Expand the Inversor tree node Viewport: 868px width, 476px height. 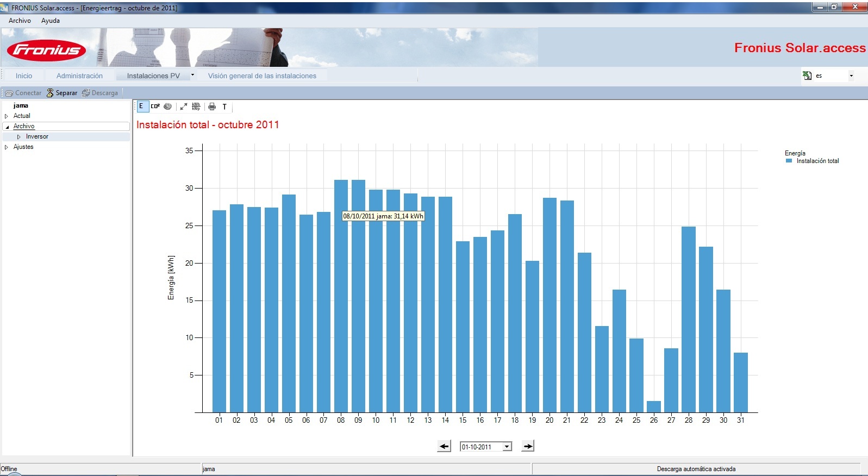click(18, 137)
